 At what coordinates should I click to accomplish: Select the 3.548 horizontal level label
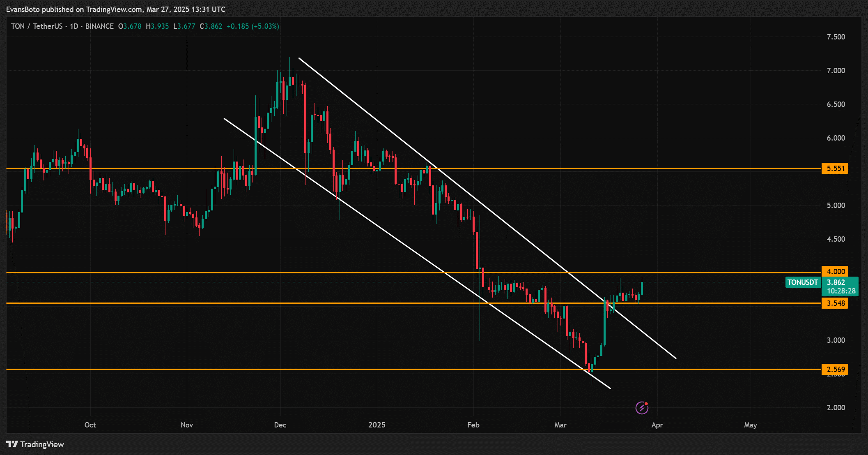point(835,303)
